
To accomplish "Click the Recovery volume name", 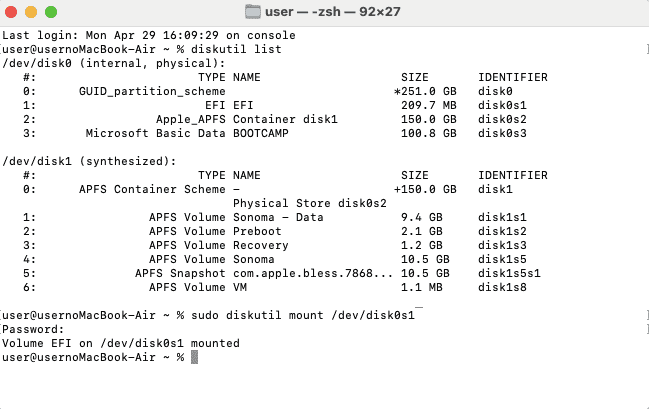I will [260, 245].
